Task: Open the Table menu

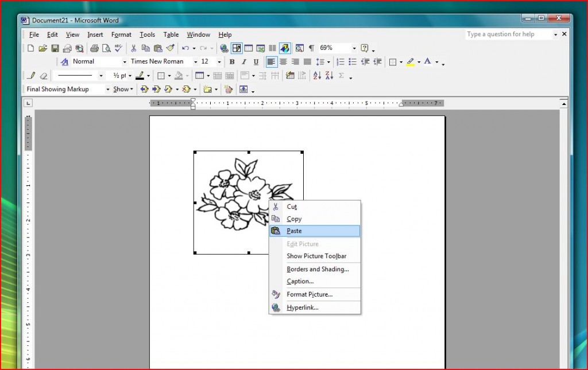Action: 171,34
